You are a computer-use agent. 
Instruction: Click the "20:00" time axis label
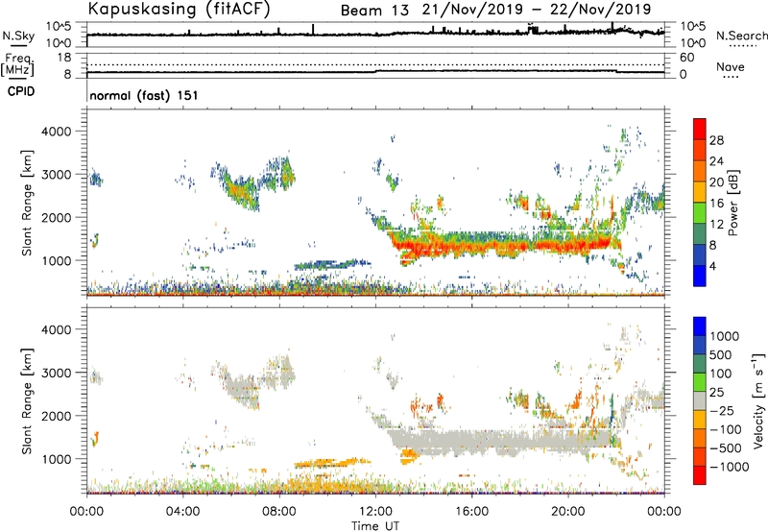(568, 512)
